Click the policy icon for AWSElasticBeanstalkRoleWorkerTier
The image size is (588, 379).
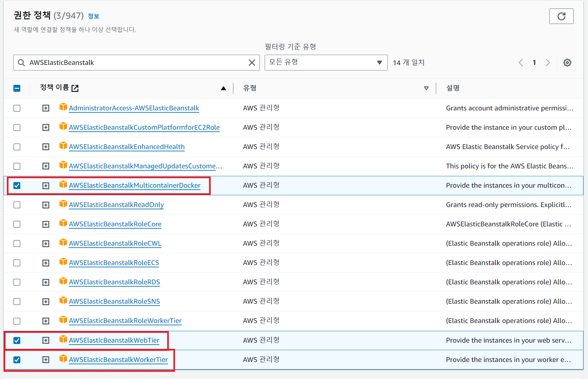pos(63,320)
